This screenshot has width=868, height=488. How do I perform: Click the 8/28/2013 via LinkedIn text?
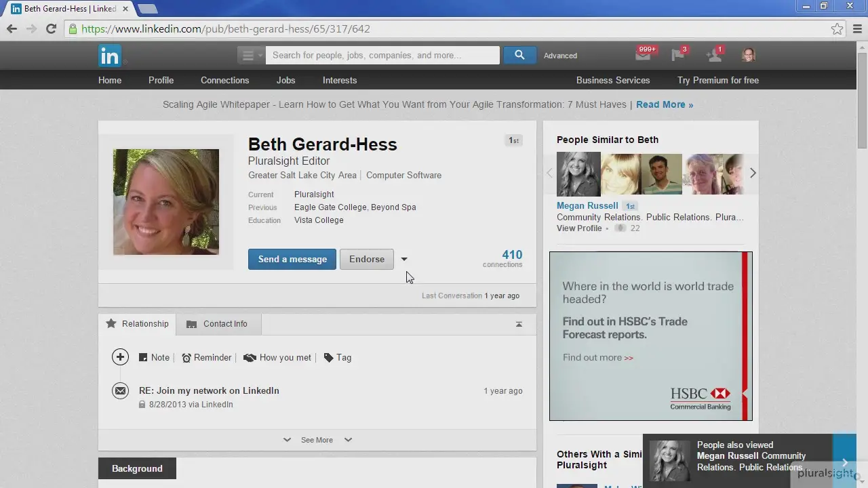point(191,405)
